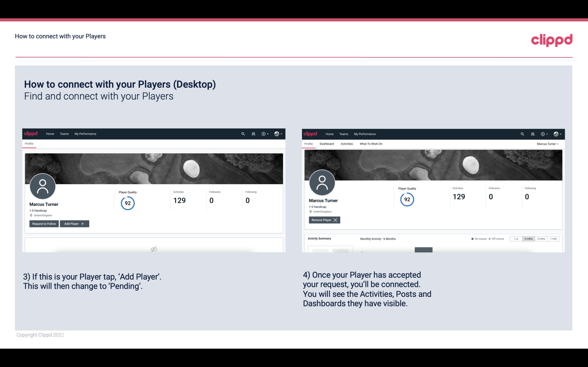Viewport: 588px width, 367px height.
Task: Select the 'What To On' tab
Action: [x=371, y=144]
